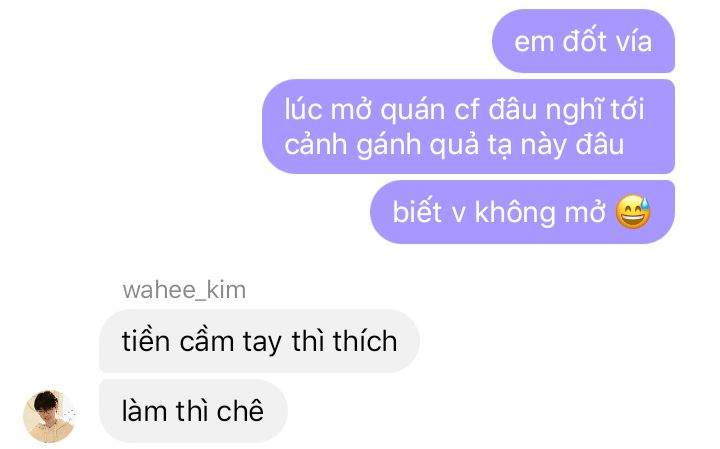Select the message starting 'lúc mở quán cf'
The height and width of the screenshot is (449, 720).
(x=468, y=126)
